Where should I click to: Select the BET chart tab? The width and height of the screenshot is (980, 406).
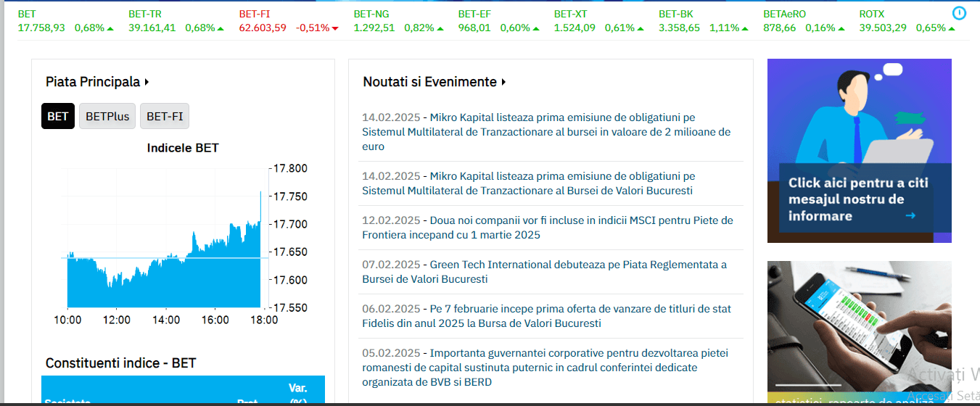(58, 116)
